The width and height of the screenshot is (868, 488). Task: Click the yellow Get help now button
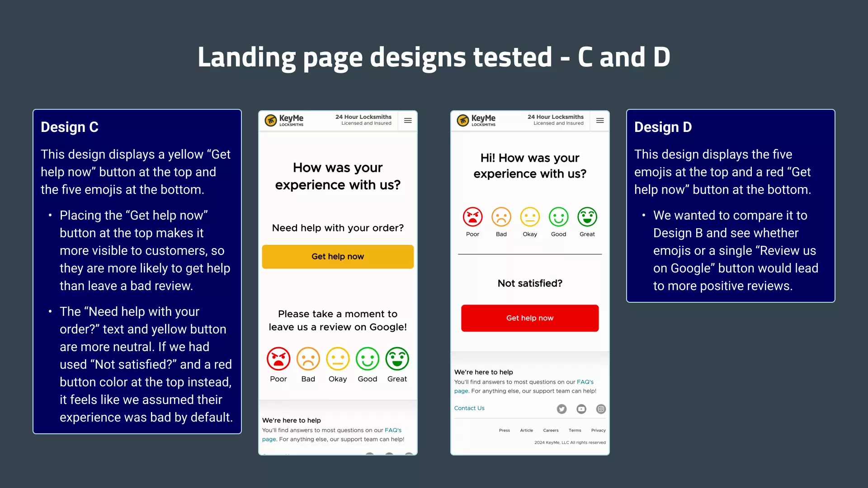[x=337, y=256]
